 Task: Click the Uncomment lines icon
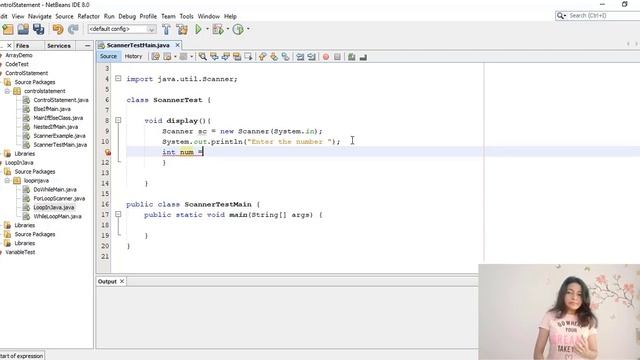(x=363, y=57)
